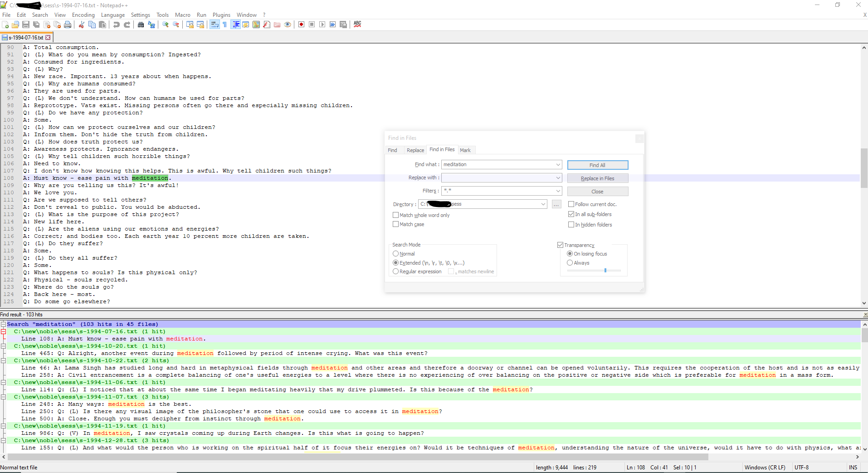Screen dimensions: 868x473
Task: Open the Encoding menu
Action: click(83, 15)
